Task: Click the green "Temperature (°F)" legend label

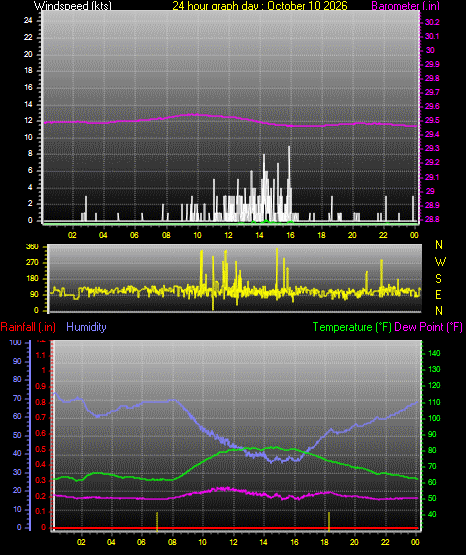Action: tap(352, 327)
